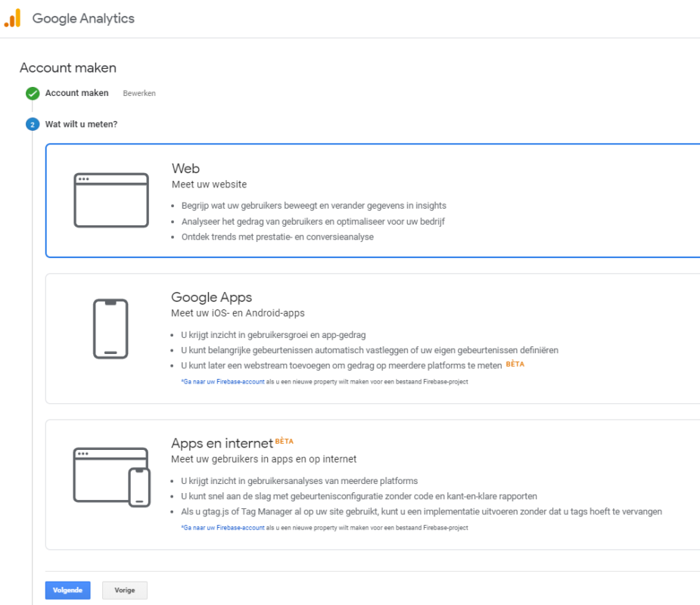Select the Google Apps heading
700x605 pixels.
212,297
